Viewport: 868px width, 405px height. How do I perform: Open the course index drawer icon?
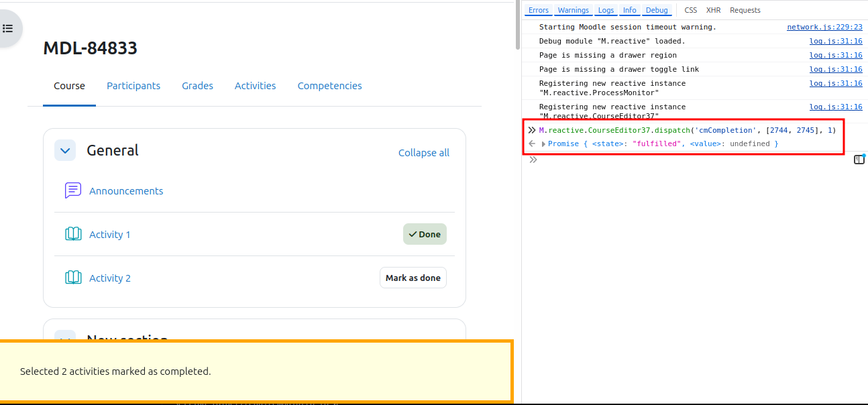(x=8, y=28)
